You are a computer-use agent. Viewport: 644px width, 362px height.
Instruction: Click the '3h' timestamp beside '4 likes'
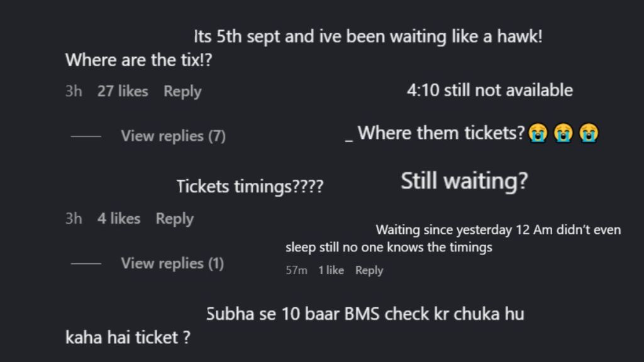pos(74,219)
